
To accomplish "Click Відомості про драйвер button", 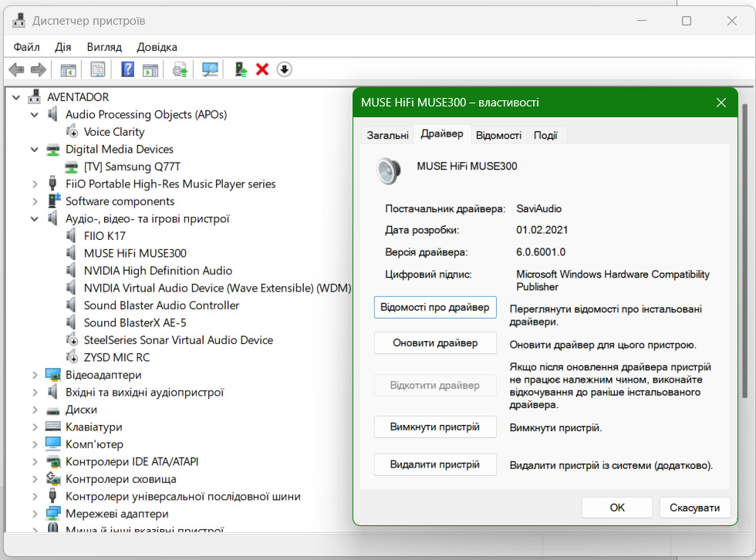I will pyautogui.click(x=435, y=308).
